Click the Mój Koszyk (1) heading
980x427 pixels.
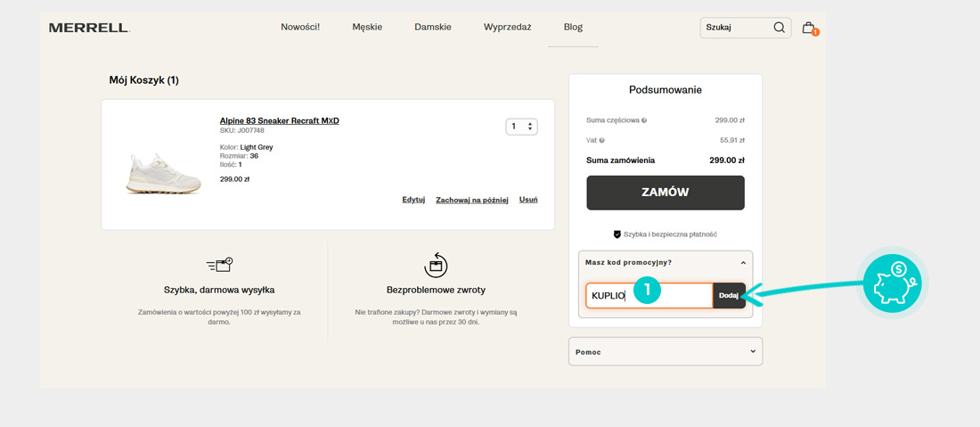click(x=143, y=80)
